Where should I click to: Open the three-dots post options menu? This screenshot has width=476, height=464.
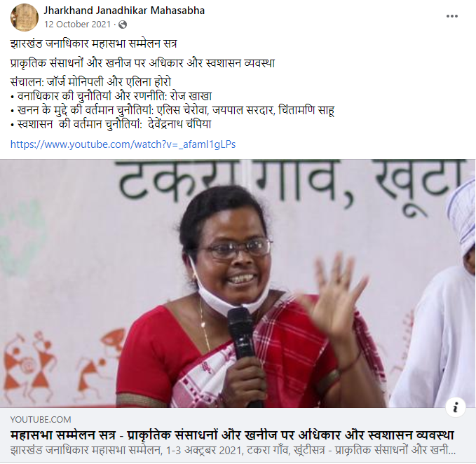click(451, 16)
